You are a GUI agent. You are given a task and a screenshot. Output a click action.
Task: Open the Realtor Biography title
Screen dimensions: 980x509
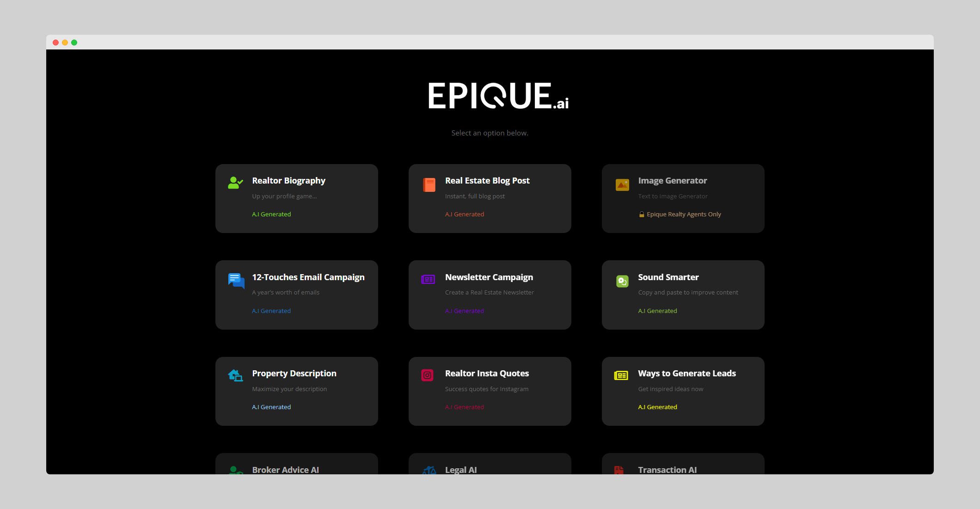point(288,181)
